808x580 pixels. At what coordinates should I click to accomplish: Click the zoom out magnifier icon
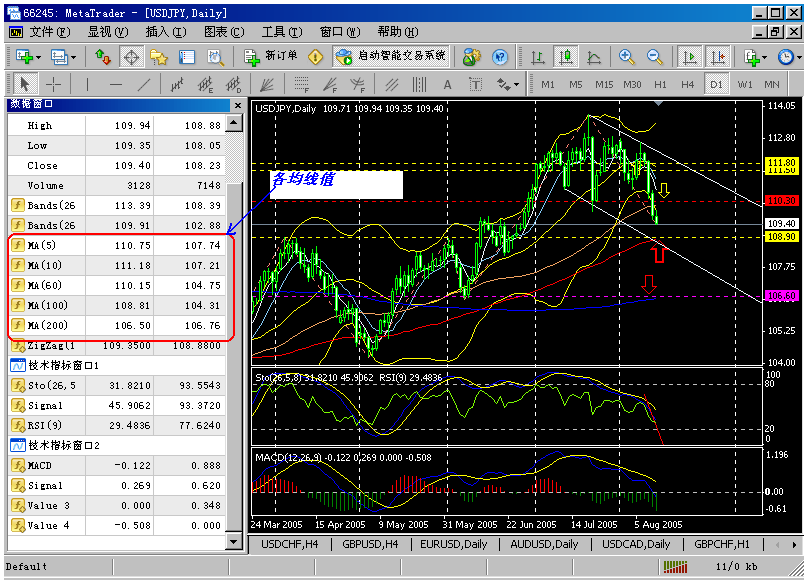click(655, 57)
